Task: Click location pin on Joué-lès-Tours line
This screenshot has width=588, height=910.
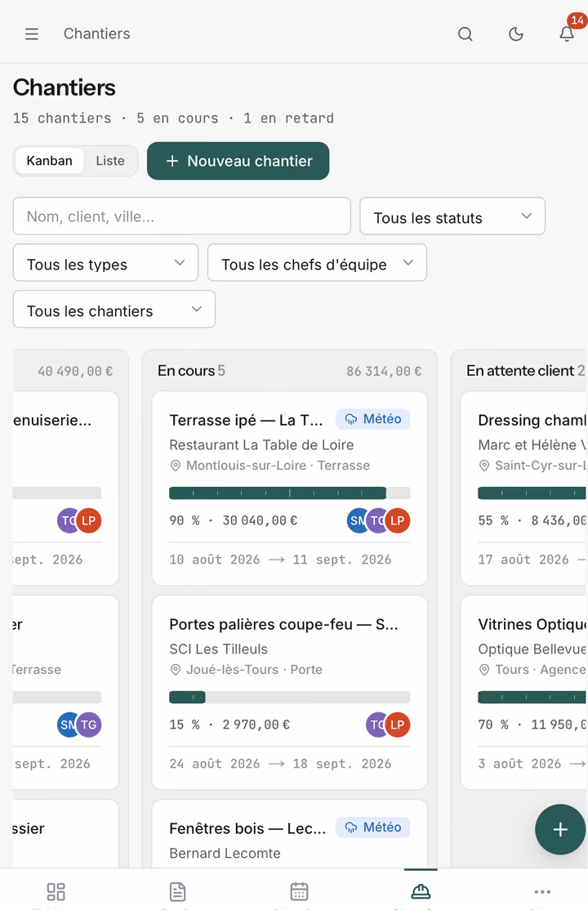Action: [176, 670]
